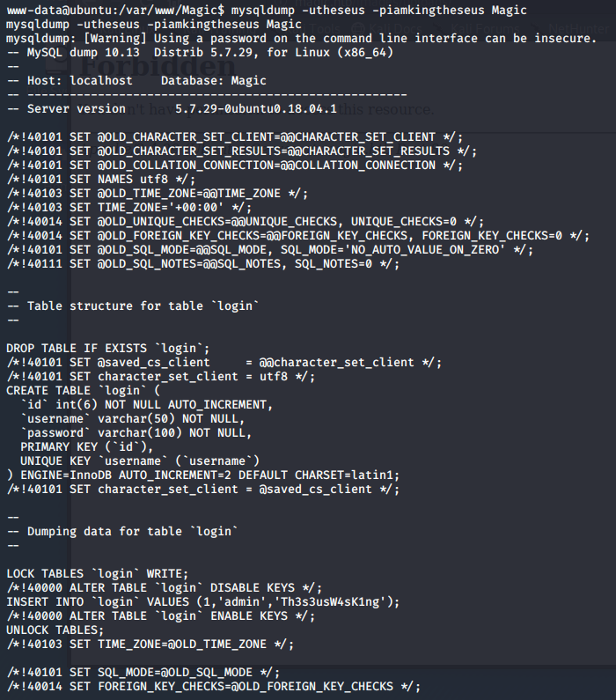This screenshot has width=616, height=700.
Task: Click the LOCK TABLES `login` WRITE line
Action: [x=97, y=574]
